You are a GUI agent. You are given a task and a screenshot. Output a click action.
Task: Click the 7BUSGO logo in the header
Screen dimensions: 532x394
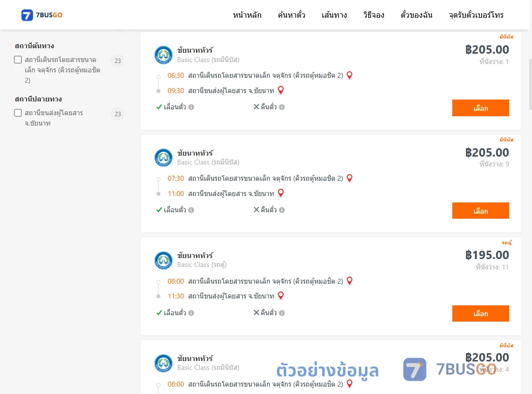42,15
